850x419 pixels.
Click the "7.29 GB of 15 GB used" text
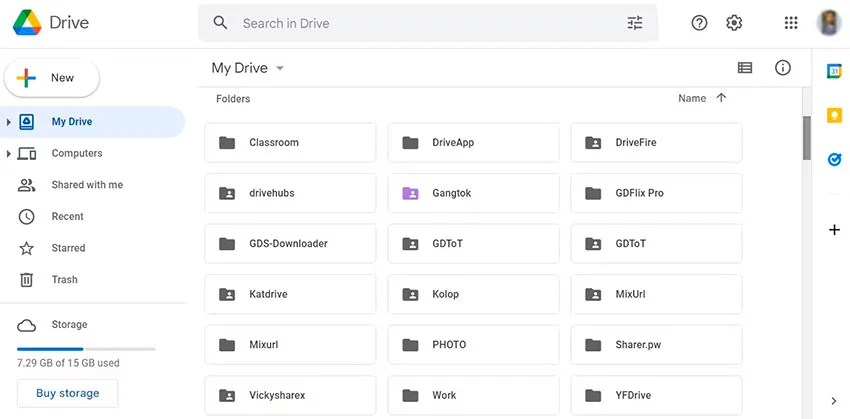[68, 363]
